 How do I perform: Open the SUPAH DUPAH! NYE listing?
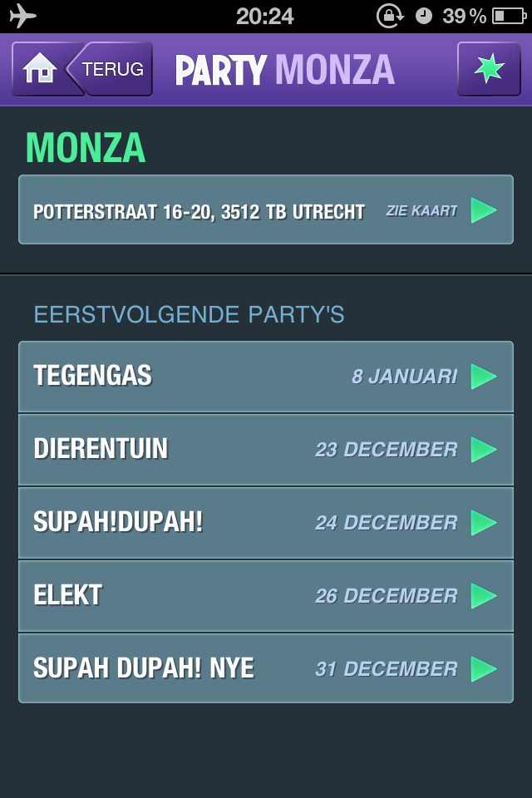point(144,669)
